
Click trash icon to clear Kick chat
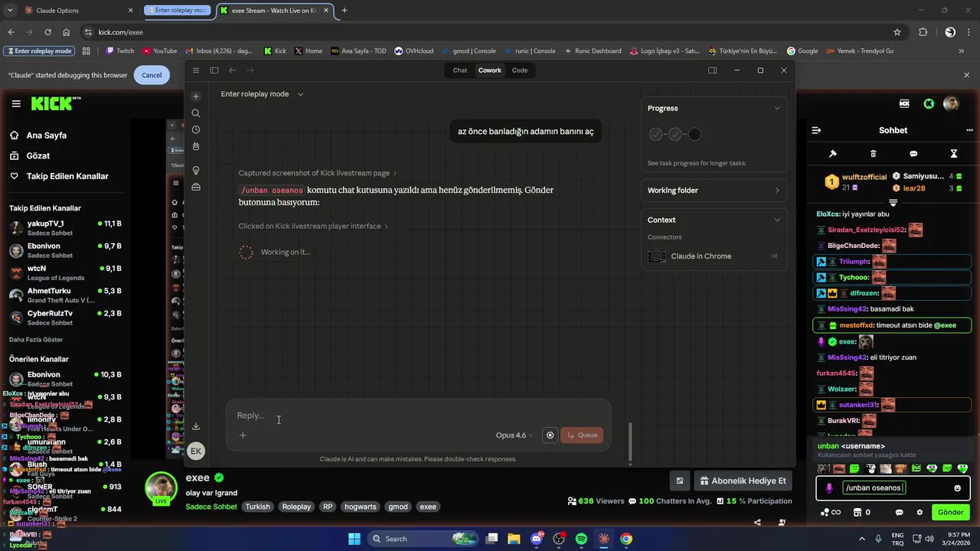coord(873,154)
